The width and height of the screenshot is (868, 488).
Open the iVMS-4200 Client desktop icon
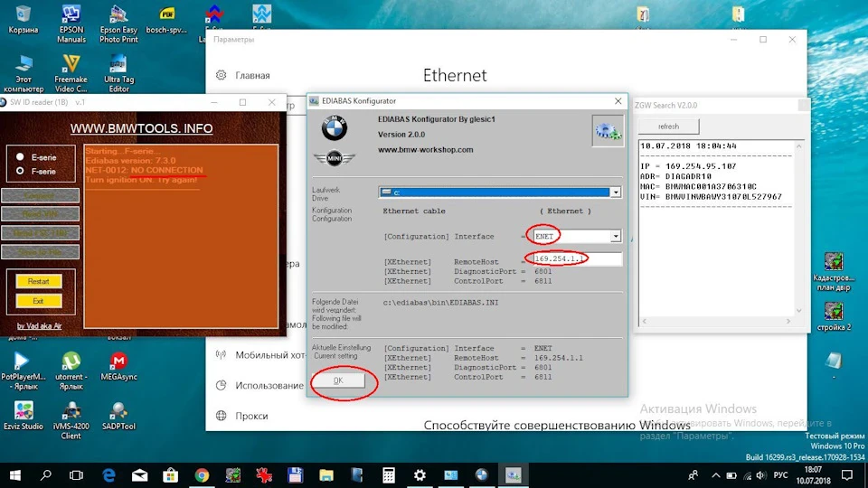[x=71, y=420]
